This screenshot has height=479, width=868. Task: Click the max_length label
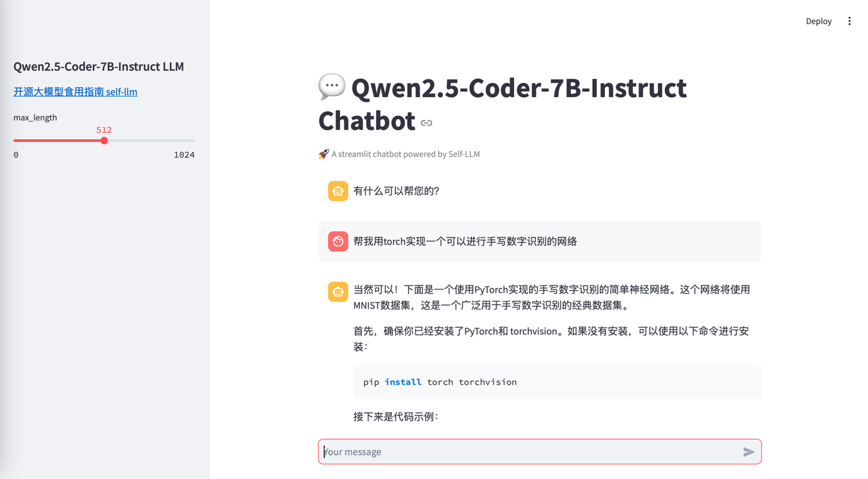(x=35, y=117)
